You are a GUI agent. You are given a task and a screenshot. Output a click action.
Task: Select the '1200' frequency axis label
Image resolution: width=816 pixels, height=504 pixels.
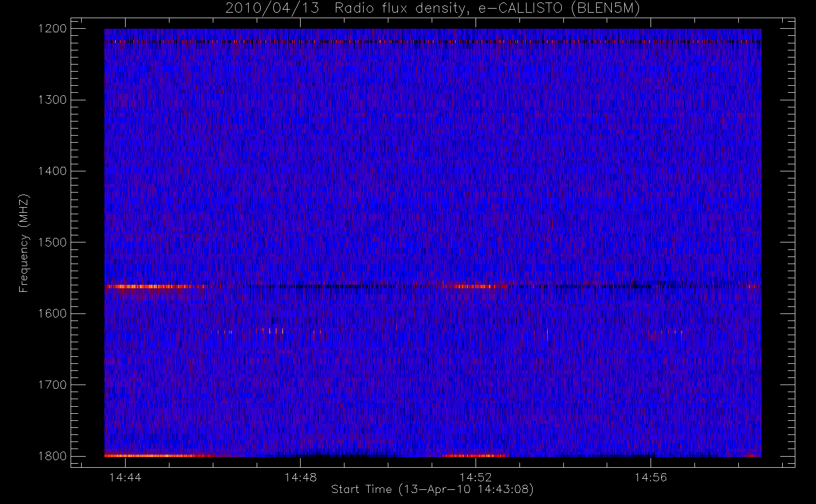tap(53, 29)
